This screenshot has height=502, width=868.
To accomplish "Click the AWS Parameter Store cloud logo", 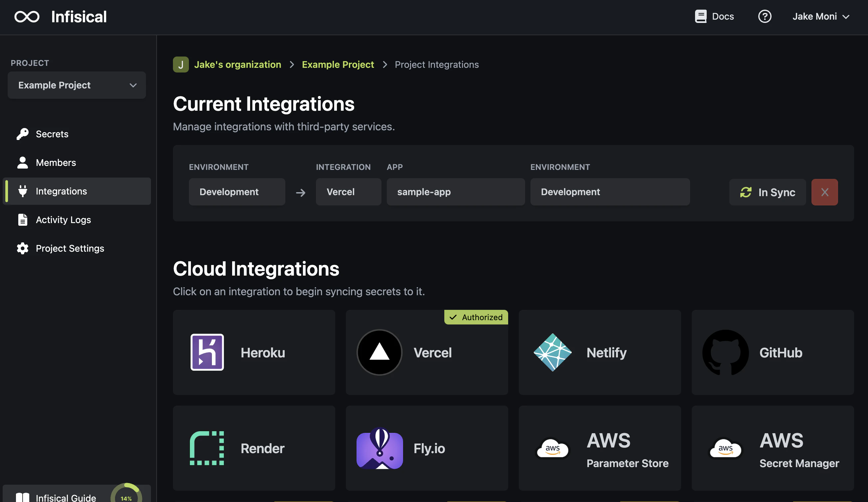I will [552, 448].
